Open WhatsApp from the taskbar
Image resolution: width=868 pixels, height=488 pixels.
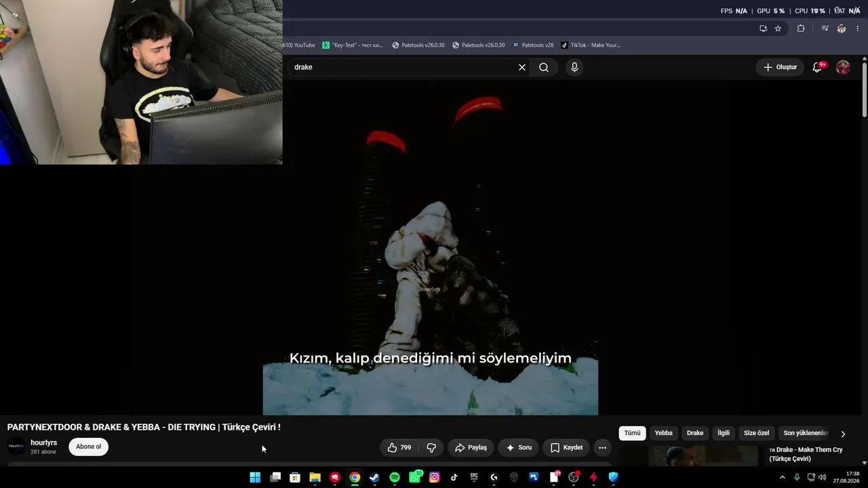tap(414, 477)
